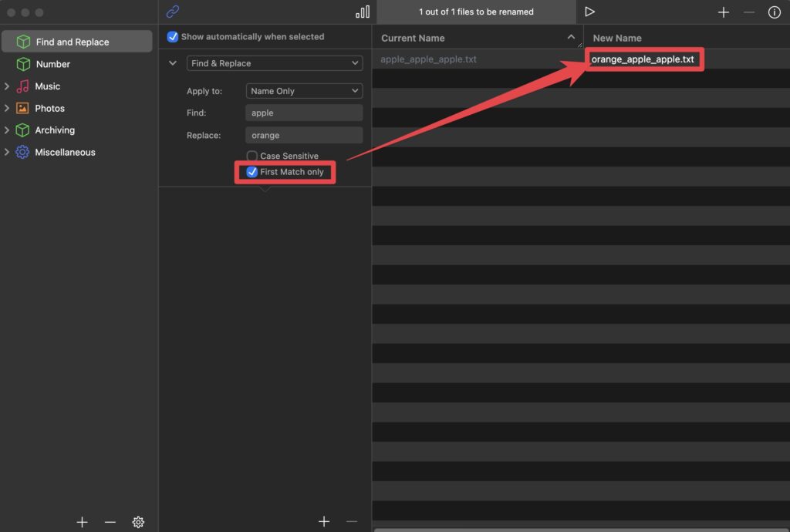Open the Find & Replace action dropdown
The image size is (790, 532).
275,63
